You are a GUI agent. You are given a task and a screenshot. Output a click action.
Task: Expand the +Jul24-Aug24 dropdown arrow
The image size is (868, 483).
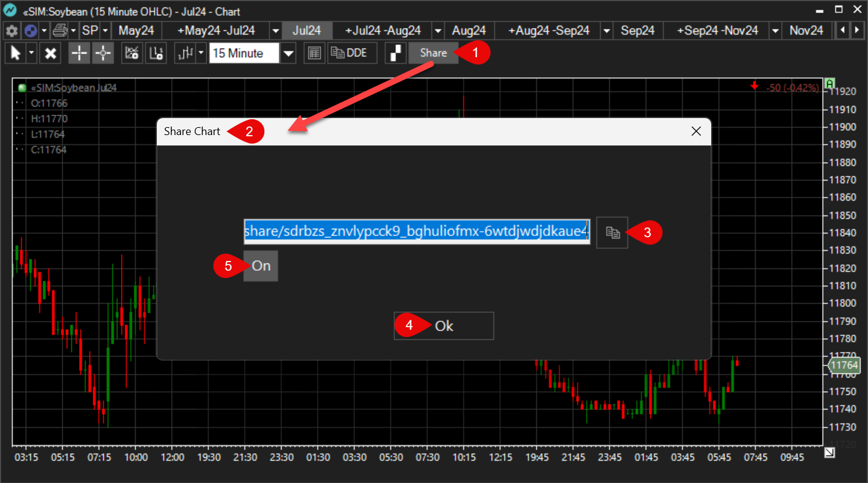(x=438, y=30)
